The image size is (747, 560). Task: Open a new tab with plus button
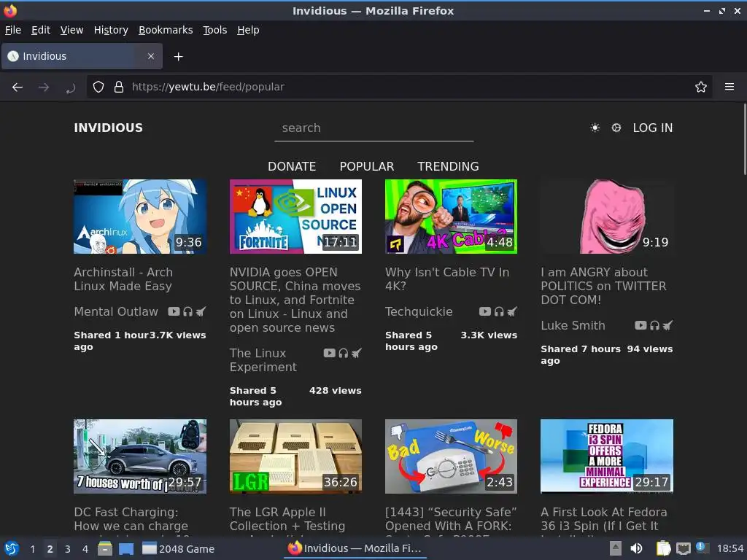click(178, 57)
